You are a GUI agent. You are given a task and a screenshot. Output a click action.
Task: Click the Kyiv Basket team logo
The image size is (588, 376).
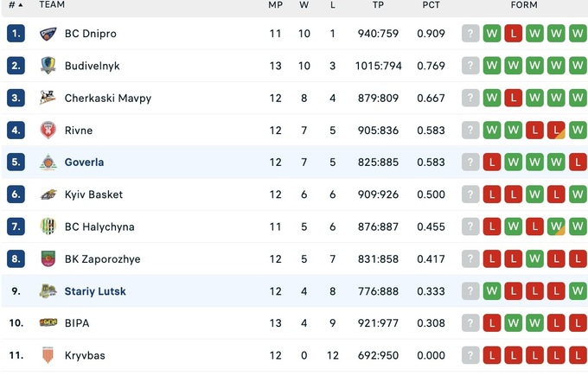(48, 194)
